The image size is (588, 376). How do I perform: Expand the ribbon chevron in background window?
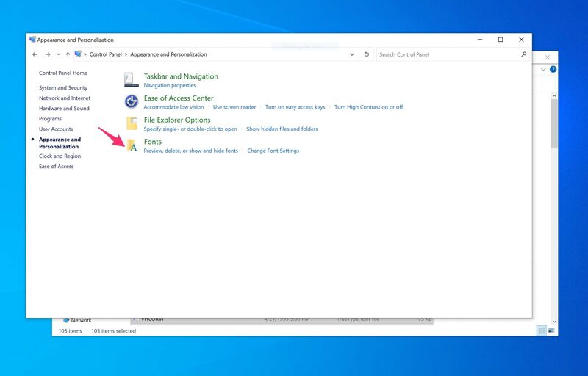(x=542, y=69)
